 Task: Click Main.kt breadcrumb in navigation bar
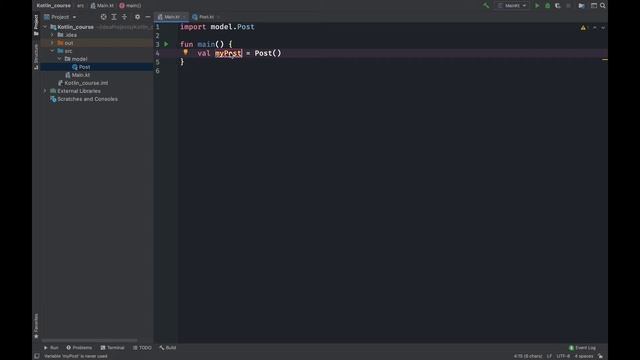click(x=102, y=6)
